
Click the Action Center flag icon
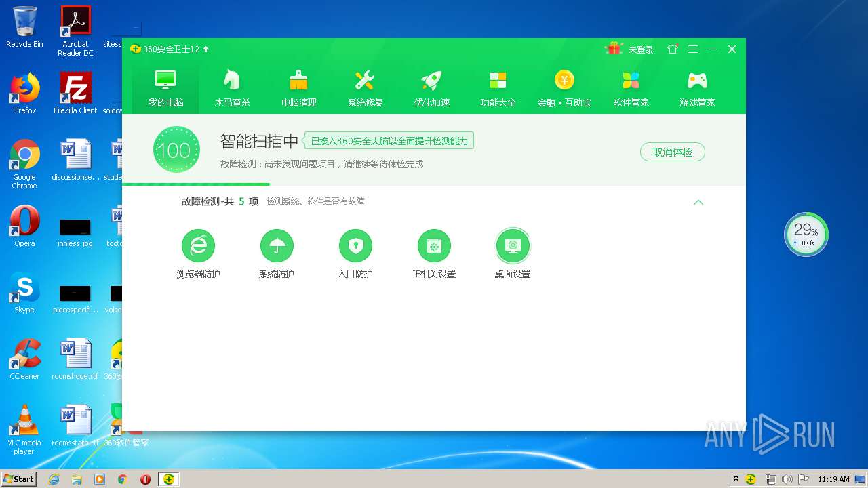click(x=804, y=479)
